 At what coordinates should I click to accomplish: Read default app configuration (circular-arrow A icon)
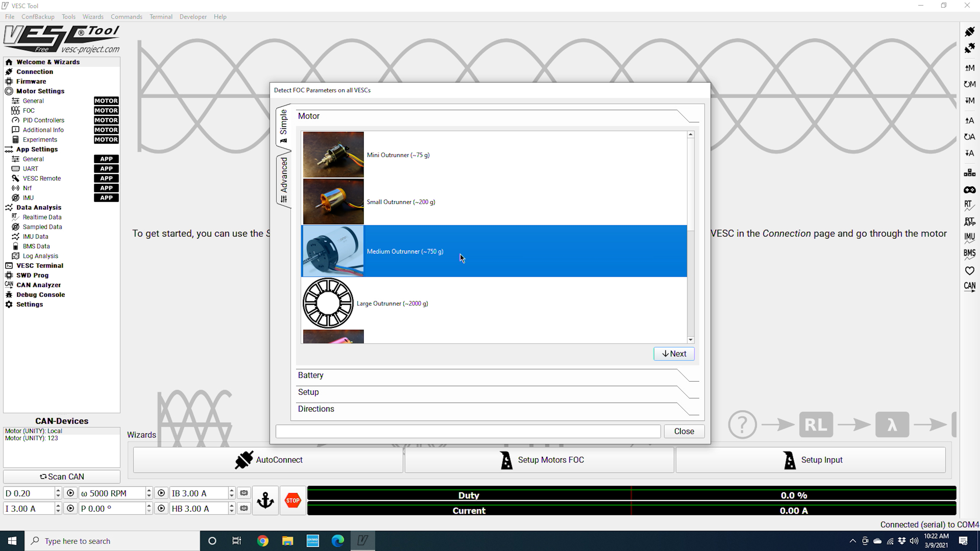click(x=969, y=137)
